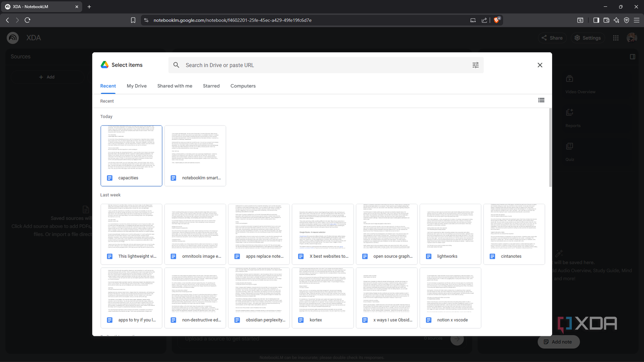Go back in browser history
This screenshot has height=362, width=644.
[7, 20]
